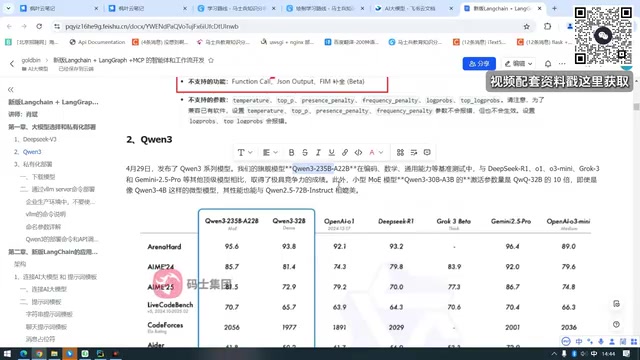This screenshot has width=640, height=360.
Task: Click the address bar URL
Action: [x=152, y=26]
